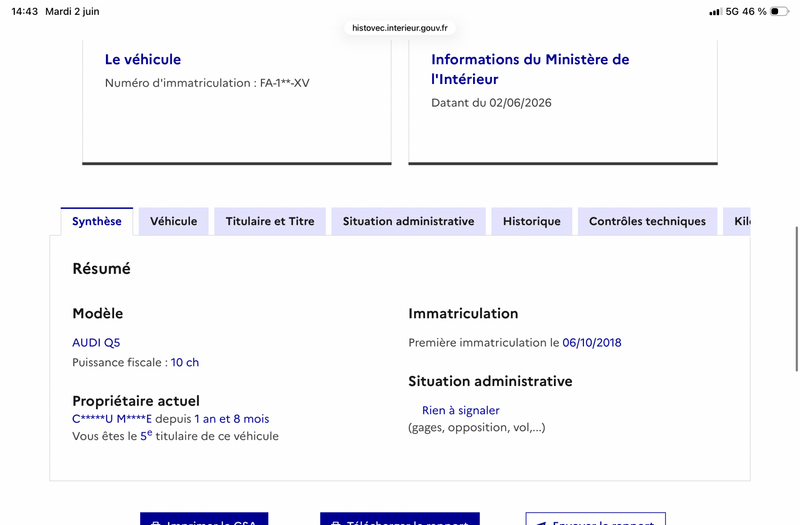Click the Immatriculation heading
This screenshot has height=525, width=800.
(463, 313)
